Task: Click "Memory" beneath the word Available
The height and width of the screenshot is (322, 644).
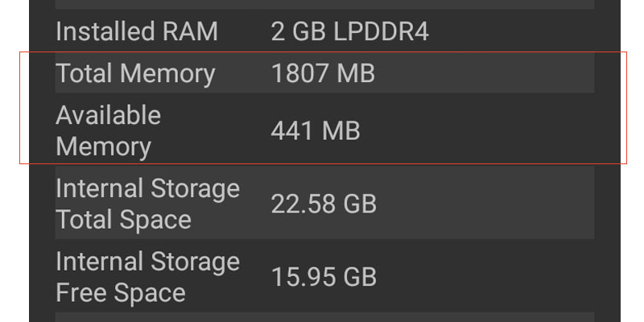Action: tap(104, 147)
